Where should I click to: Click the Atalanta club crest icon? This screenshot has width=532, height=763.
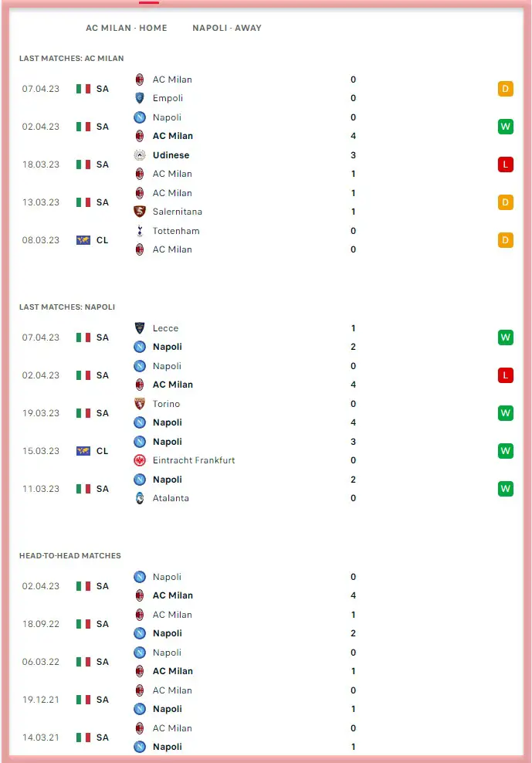click(x=140, y=498)
